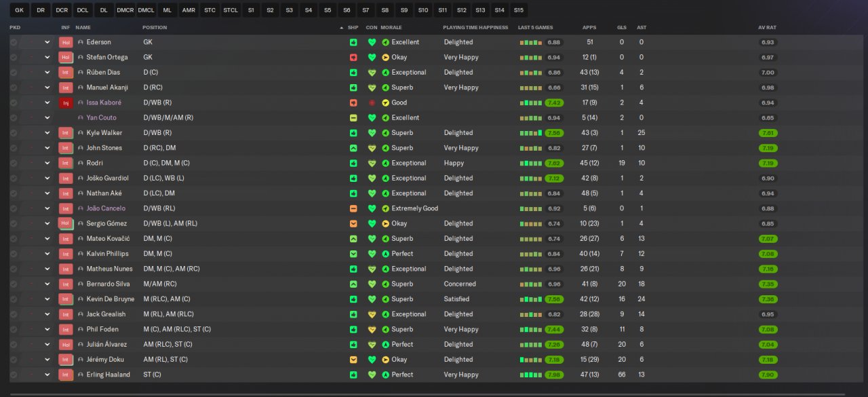Viewport: 868px width, 397px height.
Task: Toggle picked circle for Rúben Dias
Action: (14, 73)
